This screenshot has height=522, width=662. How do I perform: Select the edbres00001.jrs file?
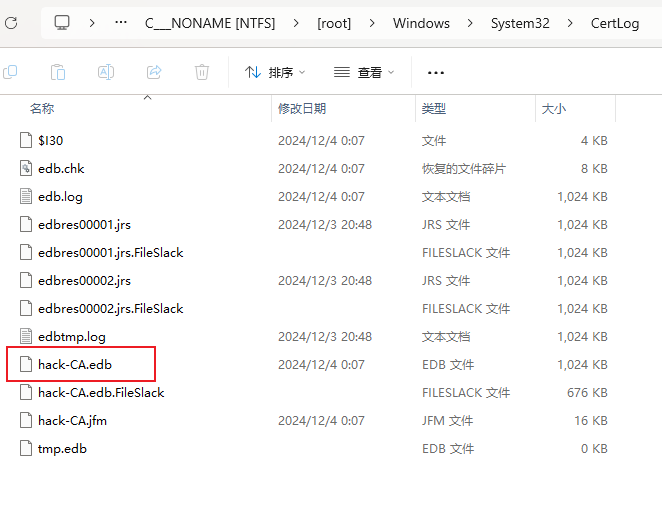(x=84, y=225)
